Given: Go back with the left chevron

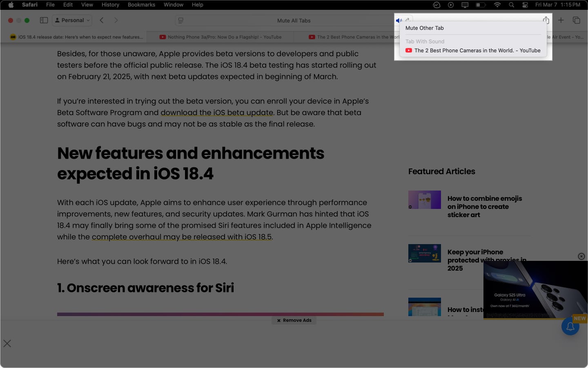Looking at the screenshot, I should [x=102, y=20].
